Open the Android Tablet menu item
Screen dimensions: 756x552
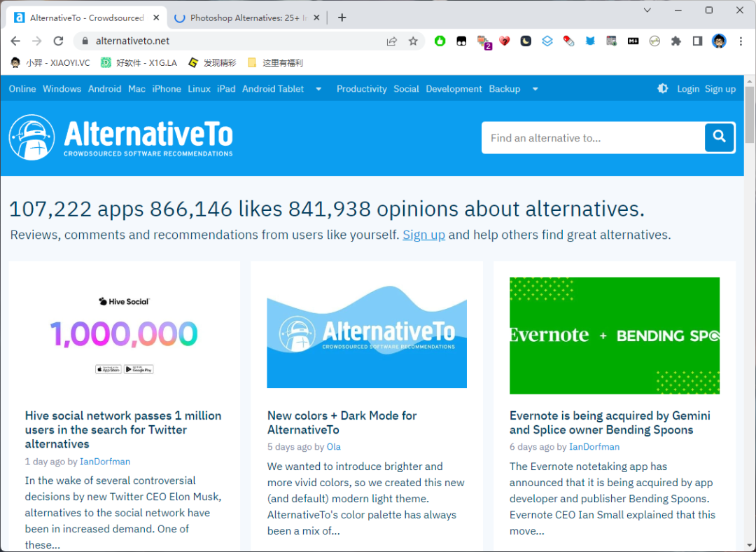pyautogui.click(x=273, y=89)
